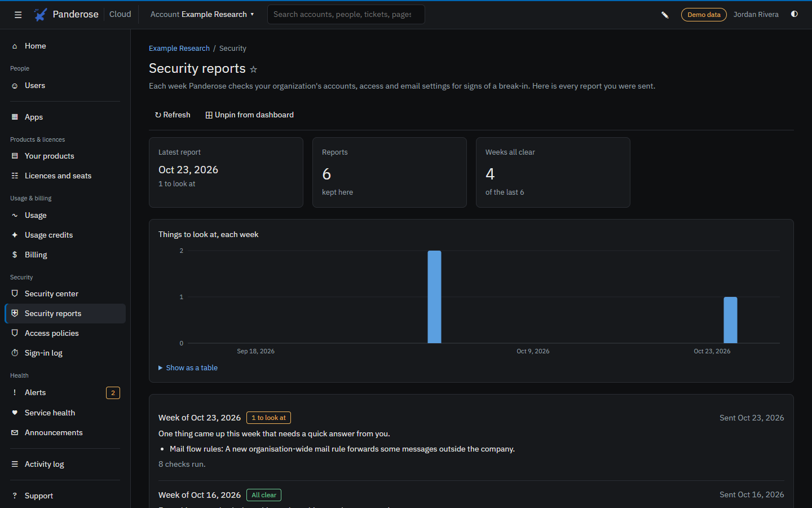812x508 pixels.
Task: Click the '1 to look at' badge
Action: point(268,418)
